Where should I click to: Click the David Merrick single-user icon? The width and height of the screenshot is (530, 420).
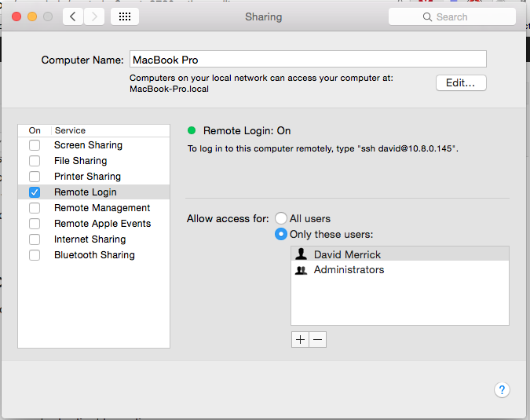[x=301, y=254]
